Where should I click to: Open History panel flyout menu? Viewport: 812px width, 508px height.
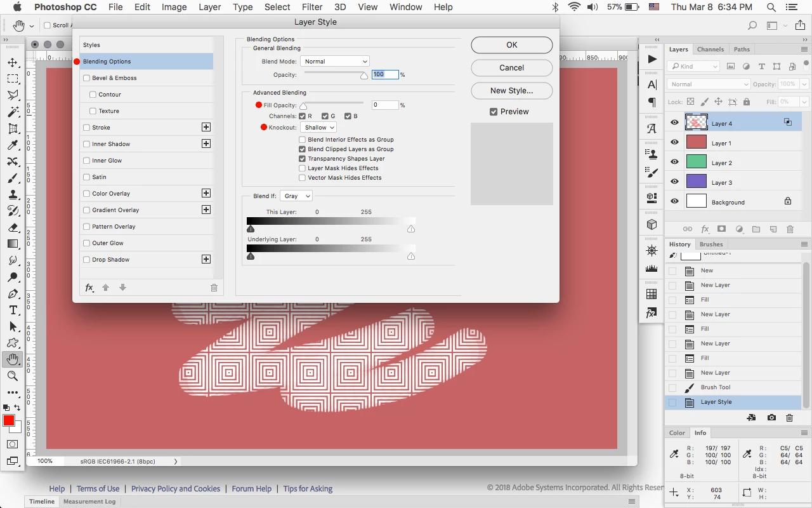click(804, 244)
